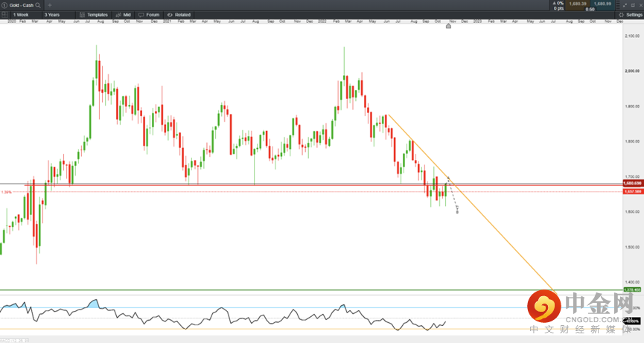
Task: Select the Gold - Cash chart tab
Action: point(22,5)
